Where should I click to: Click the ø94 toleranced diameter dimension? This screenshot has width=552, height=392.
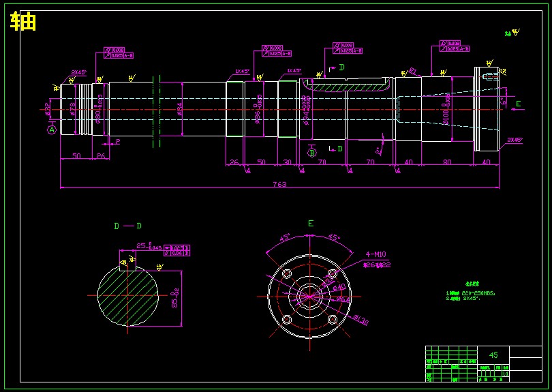pyautogui.click(x=306, y=110)
